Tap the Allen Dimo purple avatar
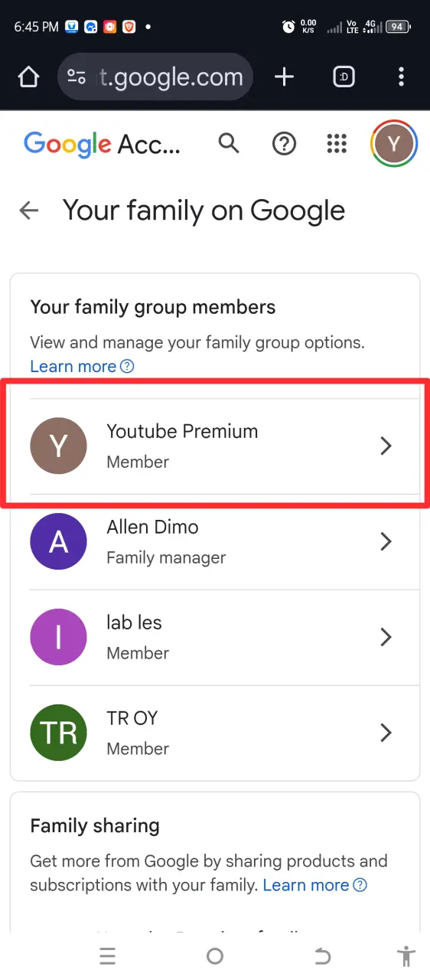Image resolution: width=430 pixels, height=980 pixels. [58, 542]
